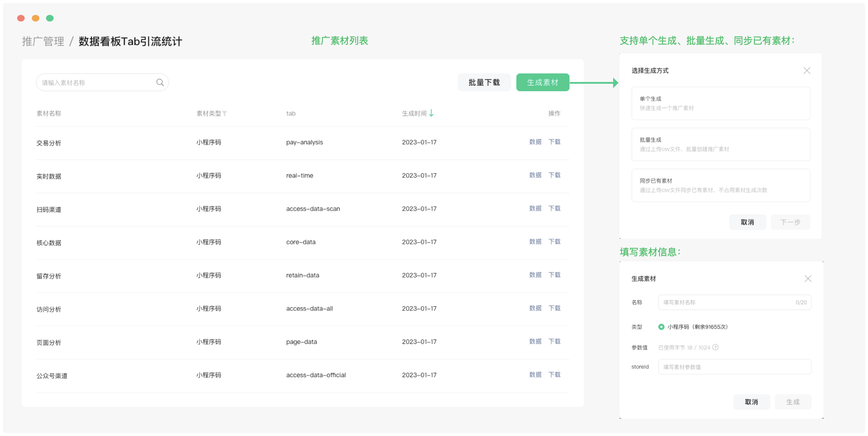
Task: Choose the 批量生成 option card
Action: pyautogui.click(x=720, y=144)
